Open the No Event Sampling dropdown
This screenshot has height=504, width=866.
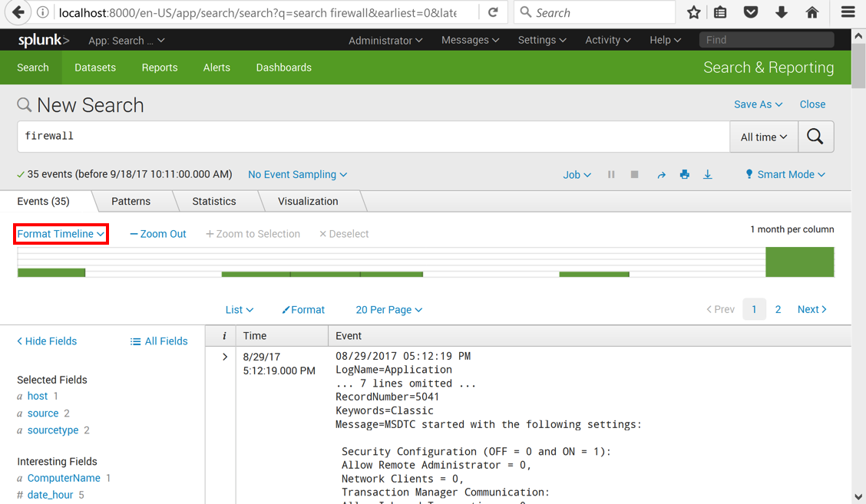click(298, 174)
